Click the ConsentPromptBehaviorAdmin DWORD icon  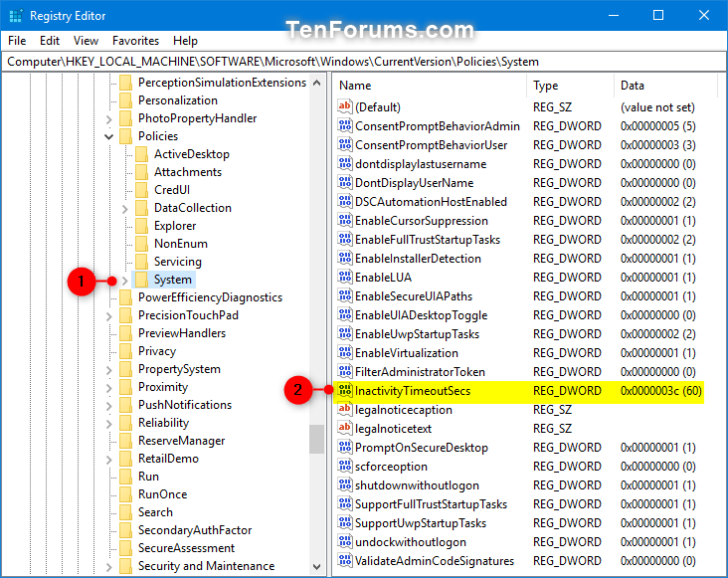point(344,125)
